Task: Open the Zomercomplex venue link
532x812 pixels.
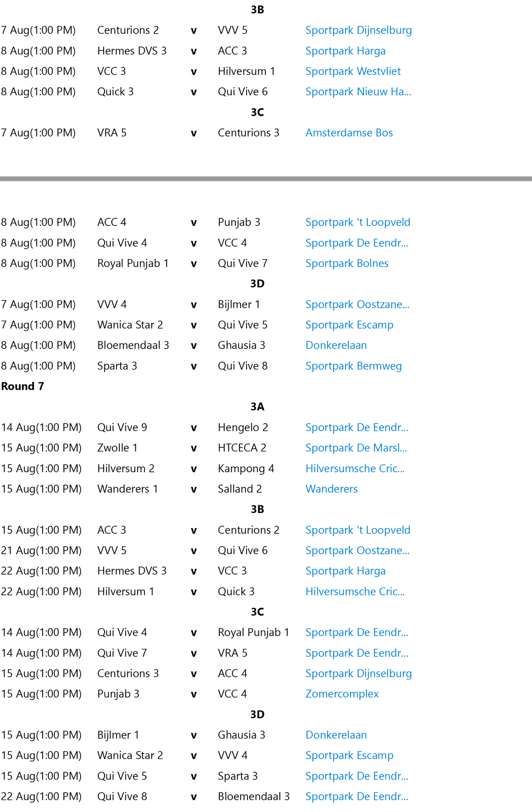Action: [342, 694]
